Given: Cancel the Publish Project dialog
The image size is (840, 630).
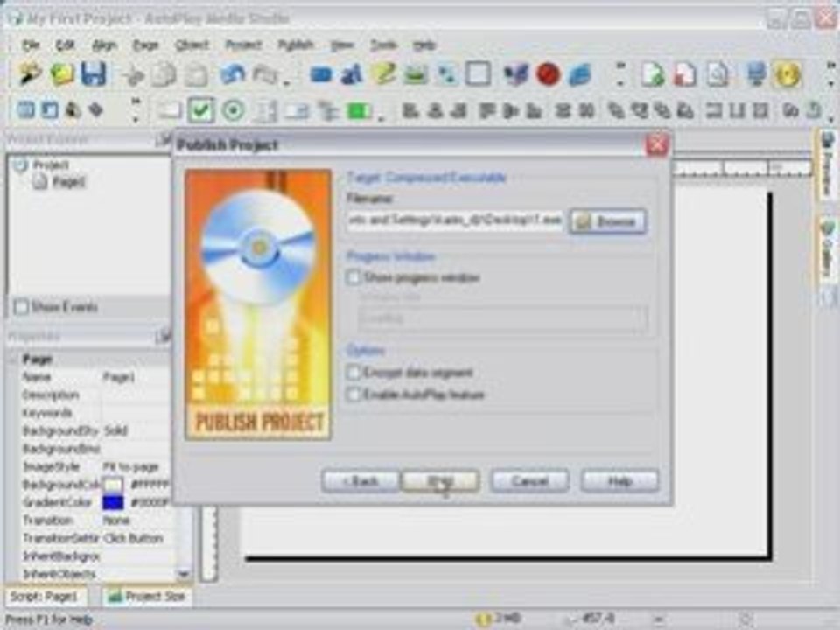Looking at the screenshot, I should click(x=529, y=481).
